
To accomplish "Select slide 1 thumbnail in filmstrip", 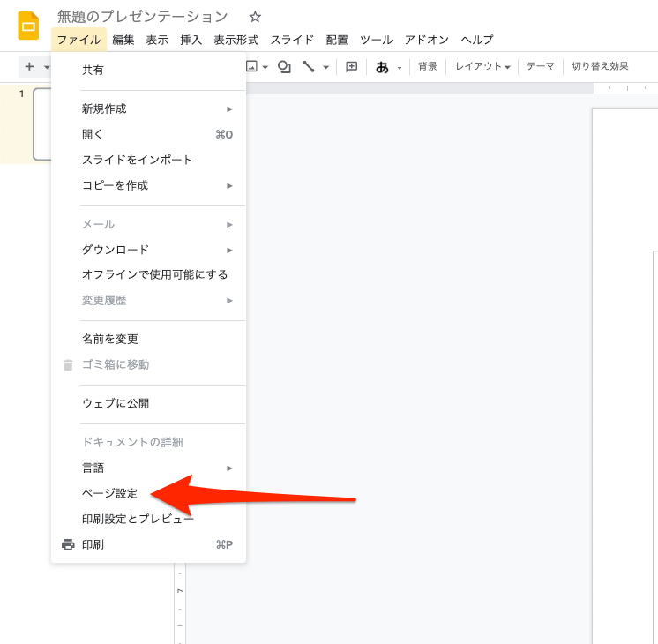I will tap(42, 124).
